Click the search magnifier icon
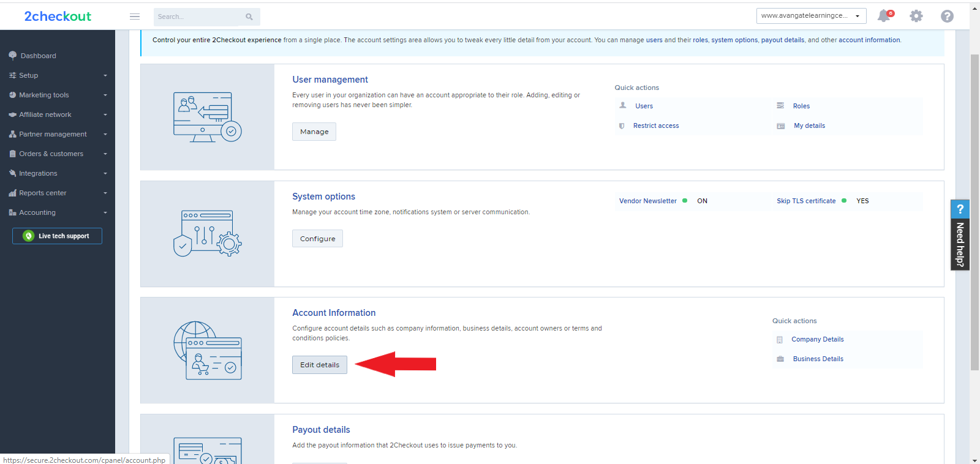 coord(249,17)
